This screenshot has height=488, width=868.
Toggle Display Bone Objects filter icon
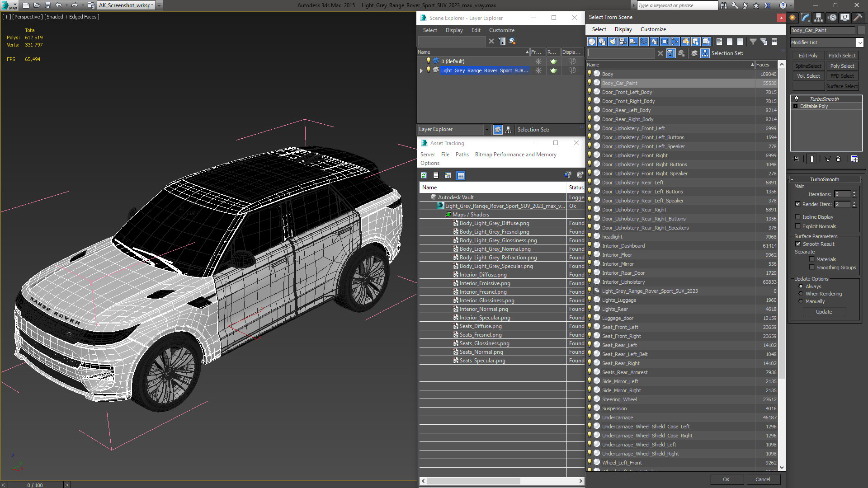click(x=675, y=42)
